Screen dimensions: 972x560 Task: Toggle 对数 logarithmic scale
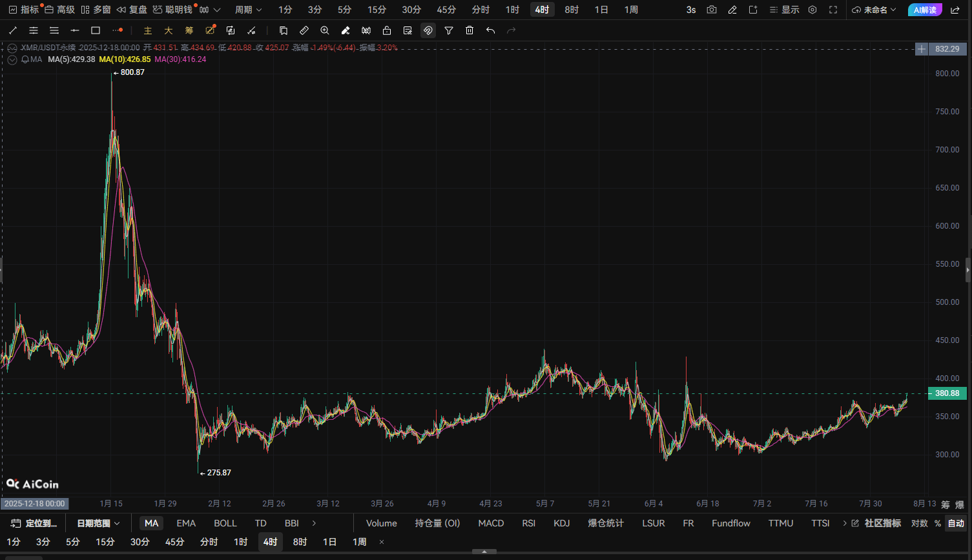pos(920,523)
